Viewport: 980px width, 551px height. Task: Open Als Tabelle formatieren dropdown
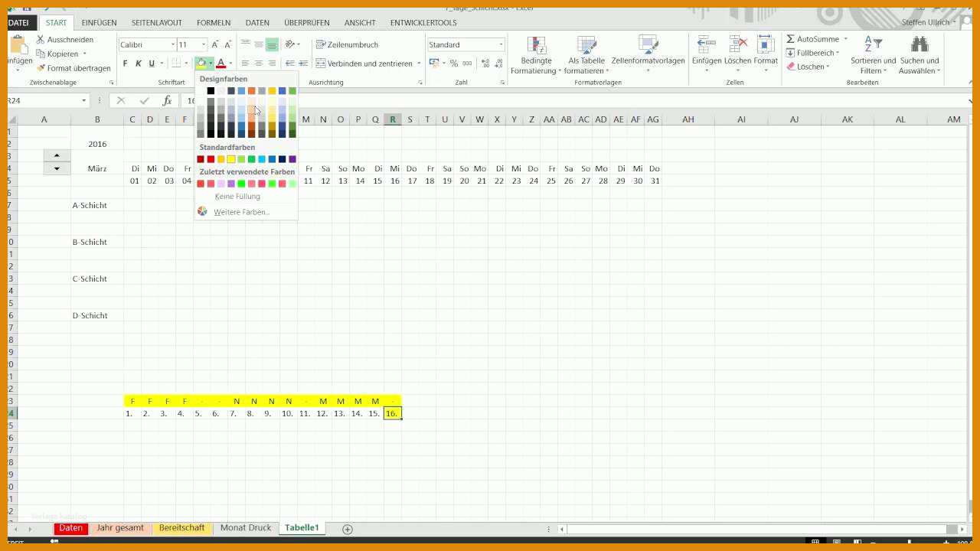(x=586, y=55)
